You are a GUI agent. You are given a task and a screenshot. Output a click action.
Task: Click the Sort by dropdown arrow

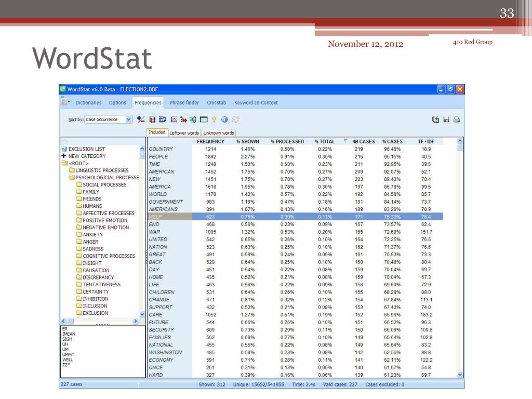tap(129, 119)
